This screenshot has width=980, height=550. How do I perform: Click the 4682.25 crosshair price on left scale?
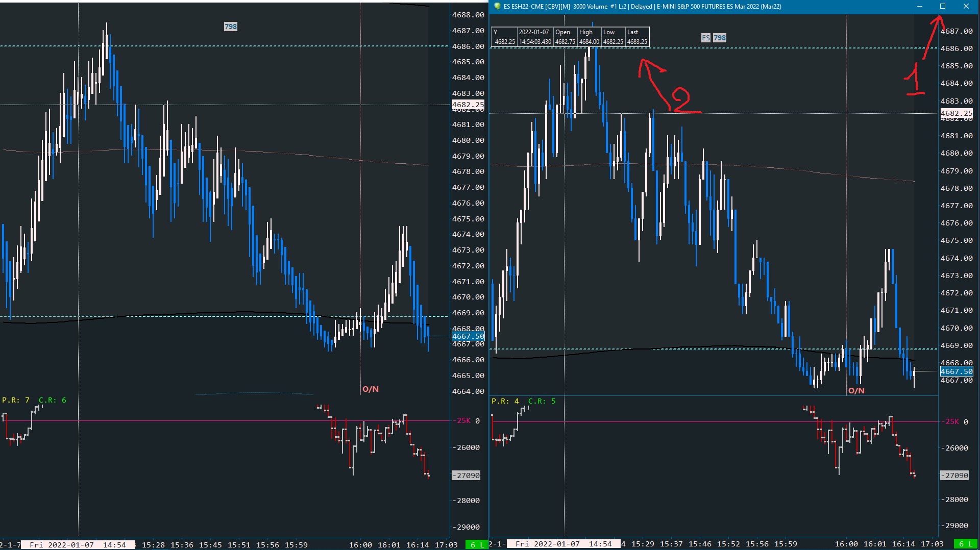tap(468, 105)
